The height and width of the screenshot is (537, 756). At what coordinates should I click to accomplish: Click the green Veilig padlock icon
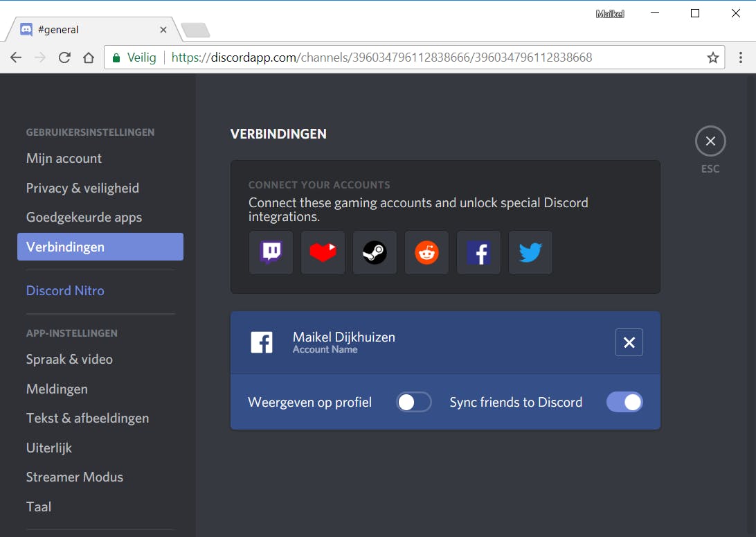pyautogui.click(x=116, y=58)
